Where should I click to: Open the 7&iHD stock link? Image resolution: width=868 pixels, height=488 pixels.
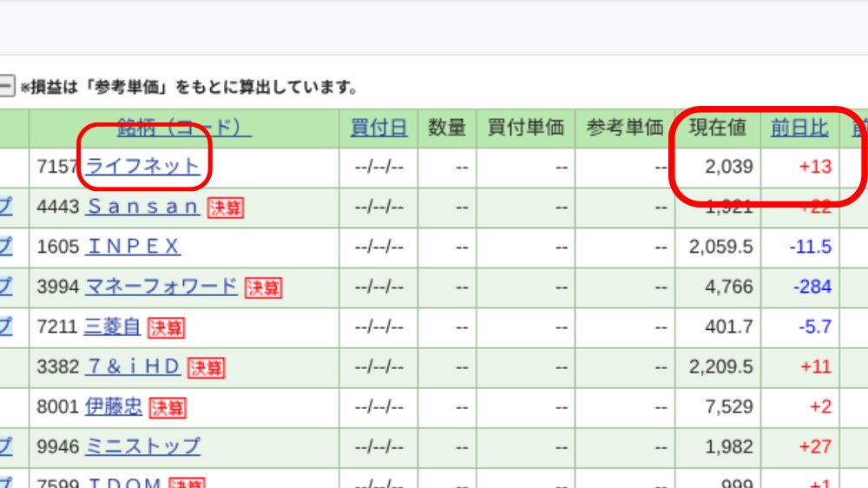tap(133, 366)
